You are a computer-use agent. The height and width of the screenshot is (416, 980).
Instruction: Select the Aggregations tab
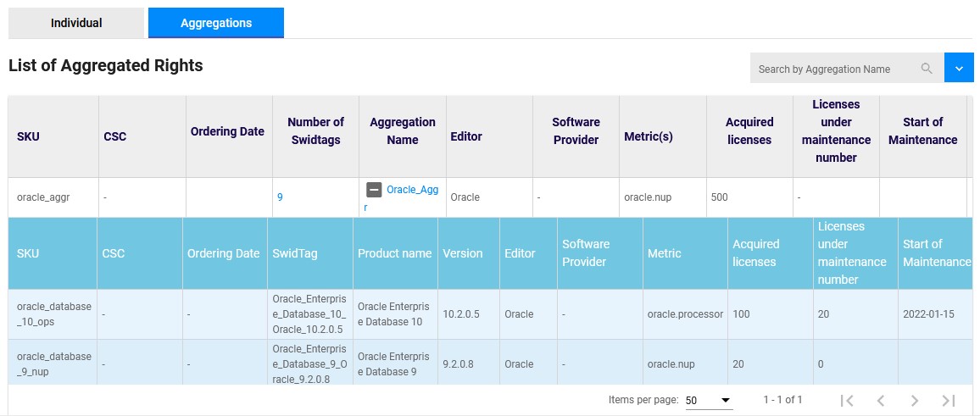(216, 23)
